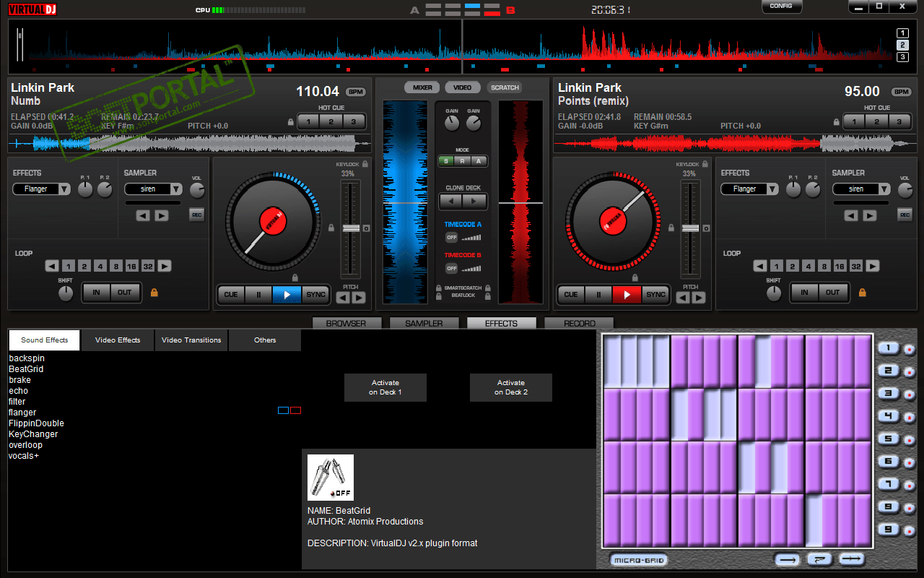The height and width of the screenshot is (578, 924).
Task: Switch to the Browser tab
Action: 346,323
